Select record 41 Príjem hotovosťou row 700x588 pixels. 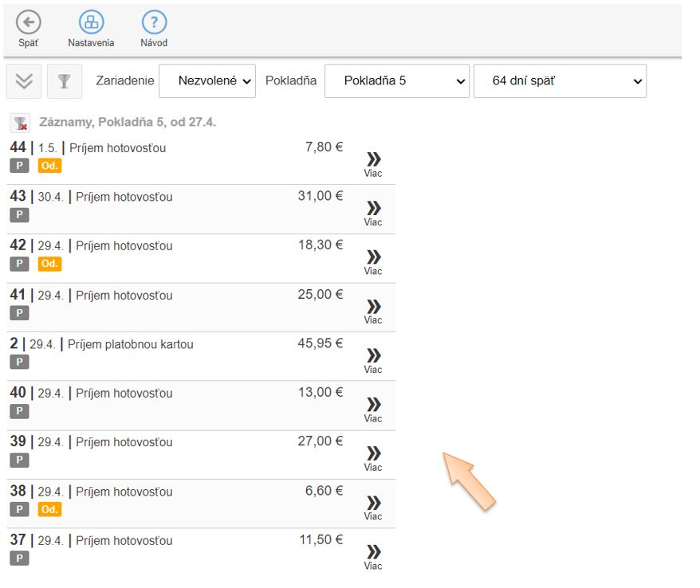tap(124, 296)
